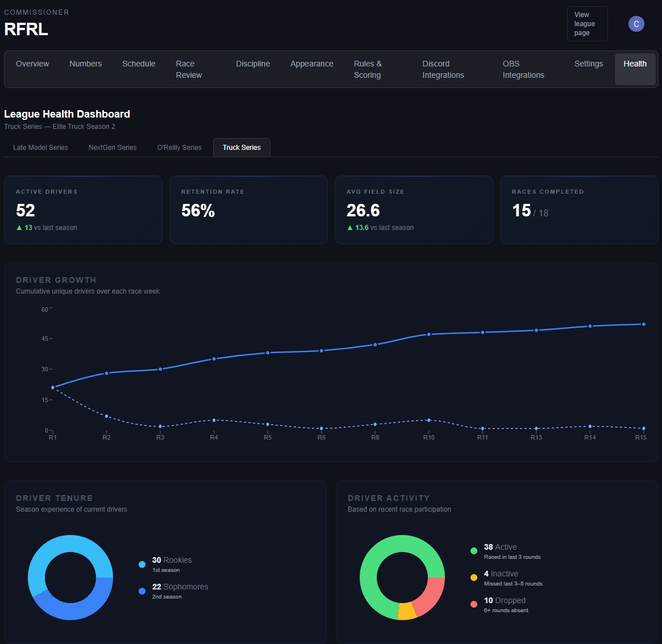Click the Rookies light-blue legend dot
Screen dimensions: 662x644
click(x=142, y=564)
